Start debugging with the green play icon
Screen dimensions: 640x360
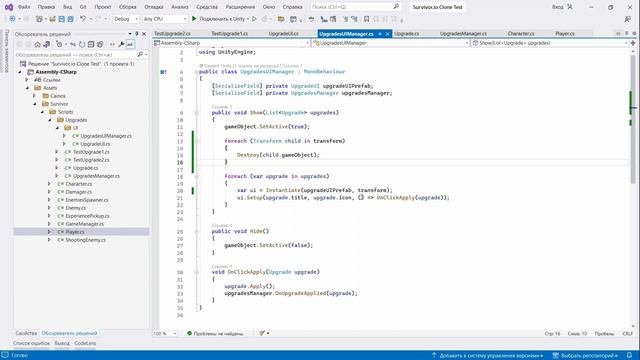(194, 19)
